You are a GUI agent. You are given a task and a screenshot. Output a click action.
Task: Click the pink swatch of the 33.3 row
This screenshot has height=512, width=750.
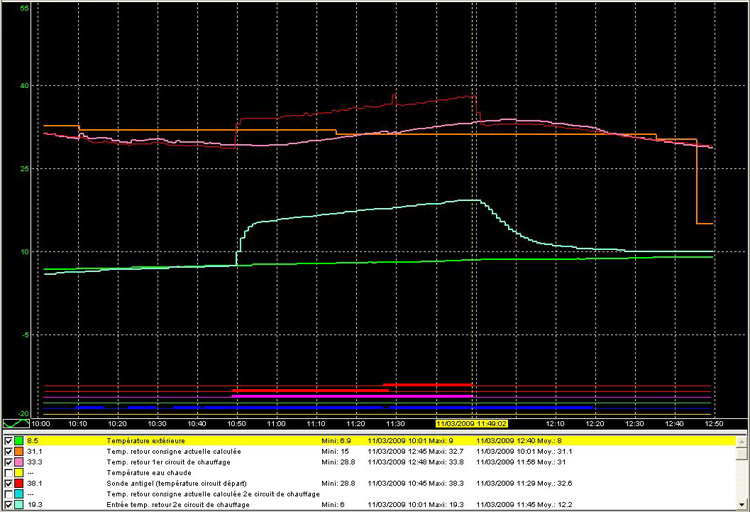[20, 462]
